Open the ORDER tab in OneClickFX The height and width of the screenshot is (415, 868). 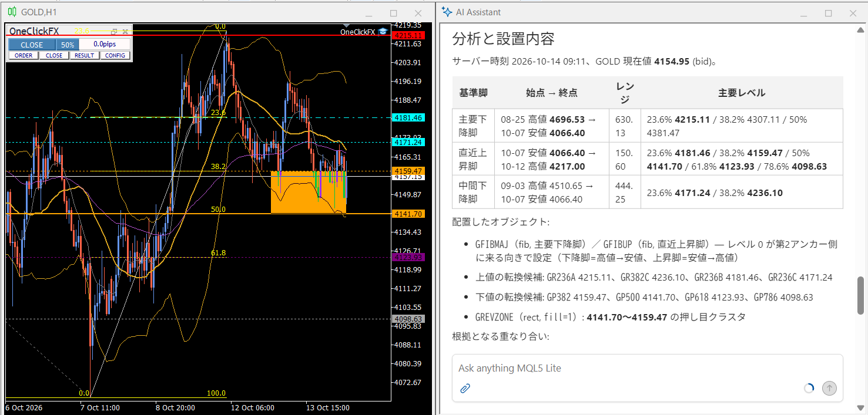point(24,56)
